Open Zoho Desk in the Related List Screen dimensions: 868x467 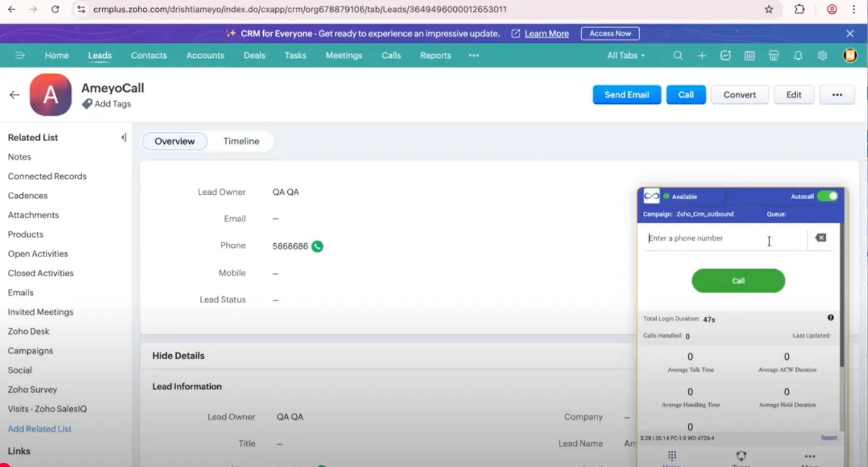[x=28, y=331]
